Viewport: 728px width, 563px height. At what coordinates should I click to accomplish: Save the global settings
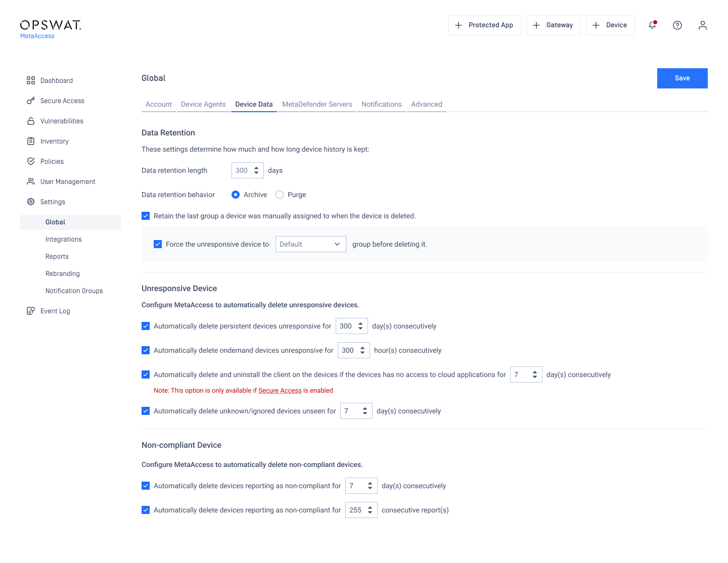(682, 78)
